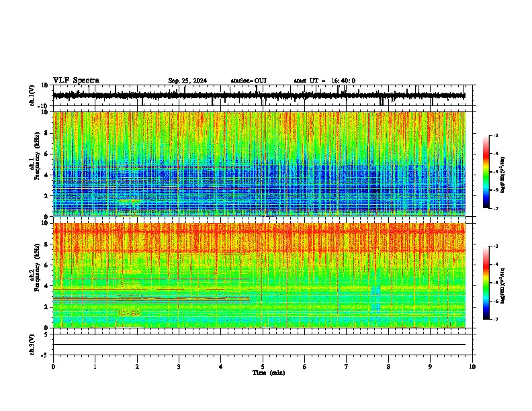This screenshot has height=411, width=532.
Task: Click time axis tick label "3"
Action: pos(179,367)
